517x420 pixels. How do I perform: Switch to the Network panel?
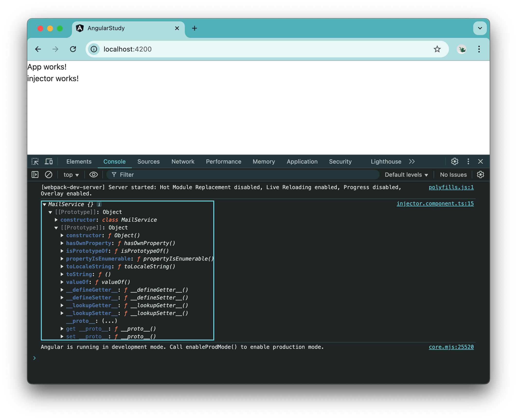[183, 161]
